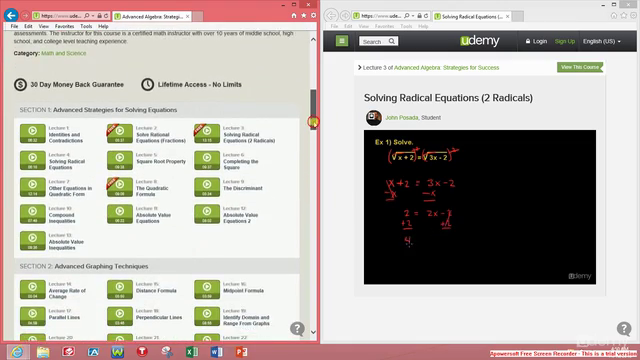Click address bar in left browser
The height and width of the screenshot is (360, 640).
coord(61,16)
